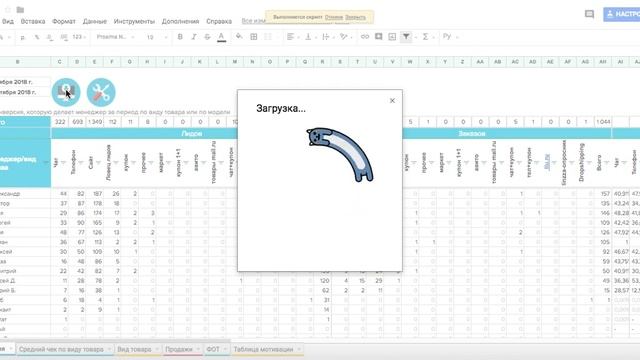This screenshot has width=640, height=360.
Task: Toggle bold formatting in toolbar
Action: coord(180,37)
